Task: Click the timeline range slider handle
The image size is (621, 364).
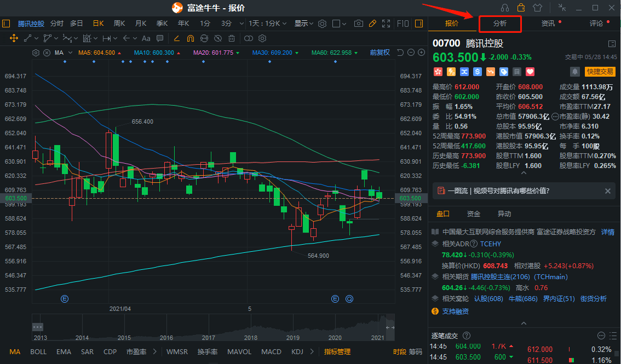Action: [390, 327]
